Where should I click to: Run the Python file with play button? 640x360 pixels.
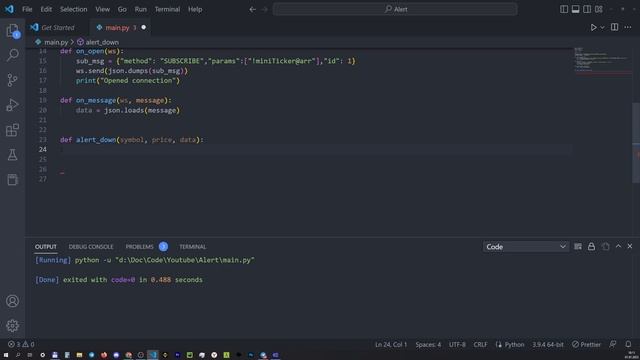coord(593,27)
